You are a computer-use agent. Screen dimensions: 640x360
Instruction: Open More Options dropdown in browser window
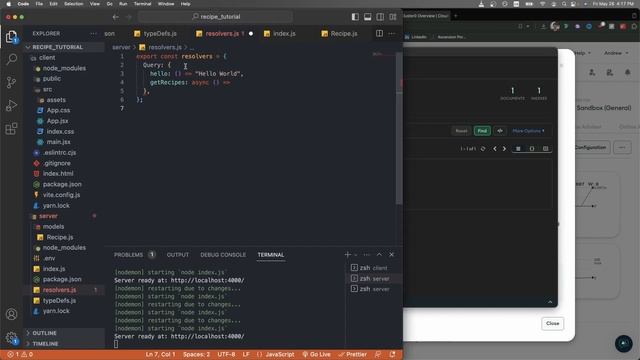pyautogui.click(x=528, y=131)
